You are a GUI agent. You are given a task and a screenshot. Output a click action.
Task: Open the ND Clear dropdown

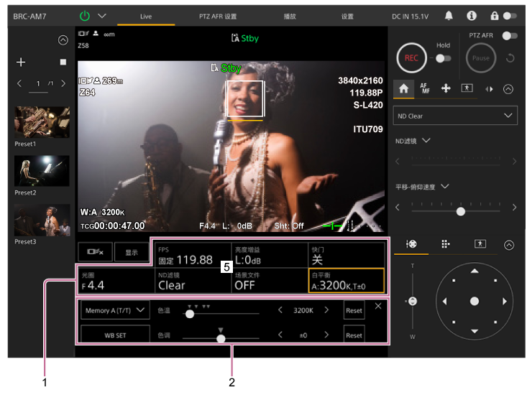click(455, 116)
